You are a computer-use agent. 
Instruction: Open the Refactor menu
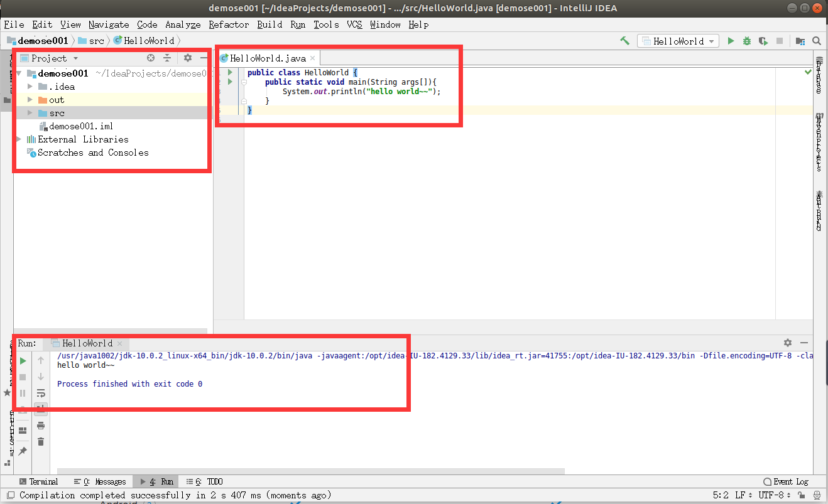coord(229,24)
